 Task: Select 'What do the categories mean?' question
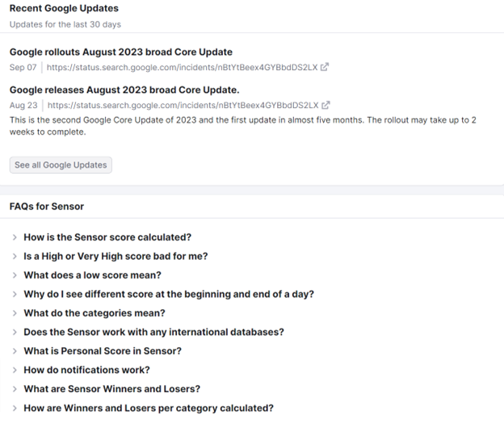(x=94, y=313)
